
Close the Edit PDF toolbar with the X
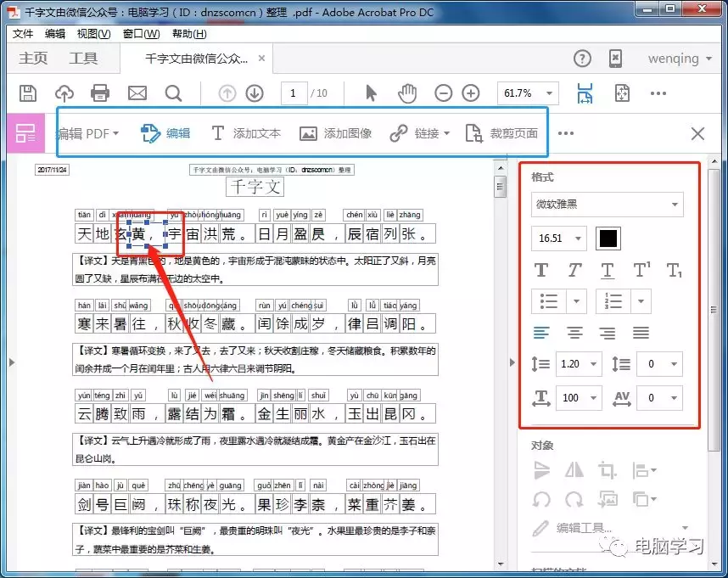pos(697,133)
